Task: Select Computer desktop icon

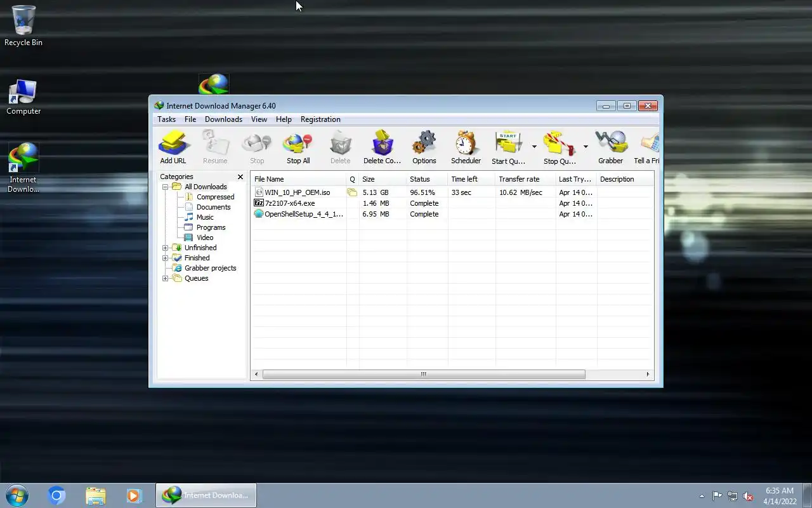Action: pyautogui.click(x=23, y=97)
